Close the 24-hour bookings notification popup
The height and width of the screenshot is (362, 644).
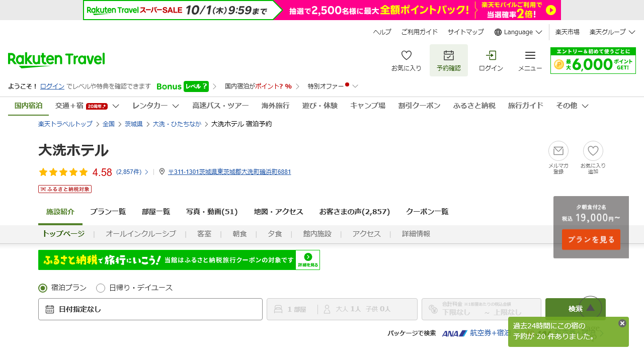click(622, 323)
